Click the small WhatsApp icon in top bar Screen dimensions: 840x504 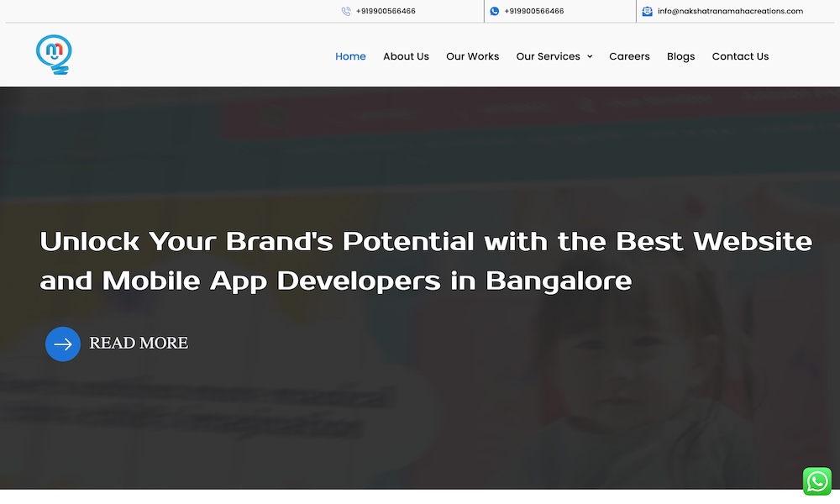click(x=495, y=12)
